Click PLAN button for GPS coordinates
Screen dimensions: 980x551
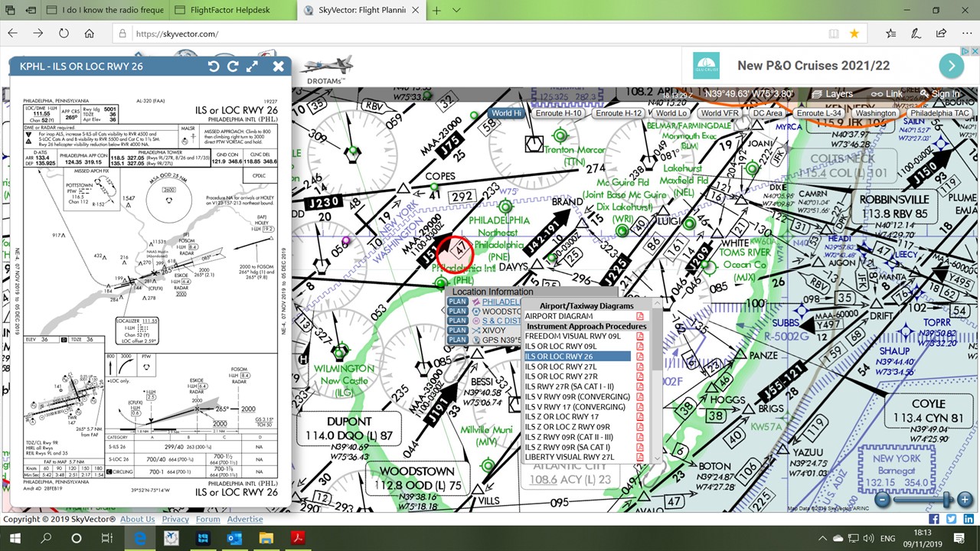458,340
